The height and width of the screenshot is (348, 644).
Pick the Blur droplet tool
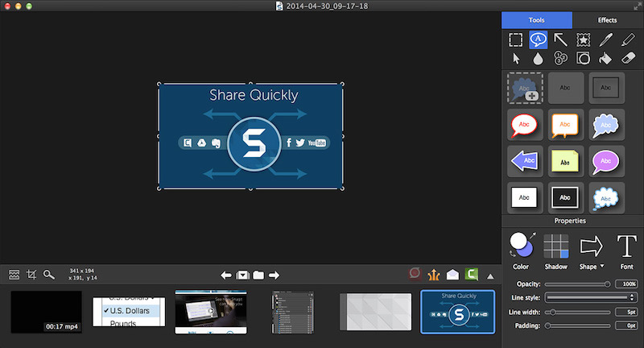pyautogui.click(x=538, y=58)
